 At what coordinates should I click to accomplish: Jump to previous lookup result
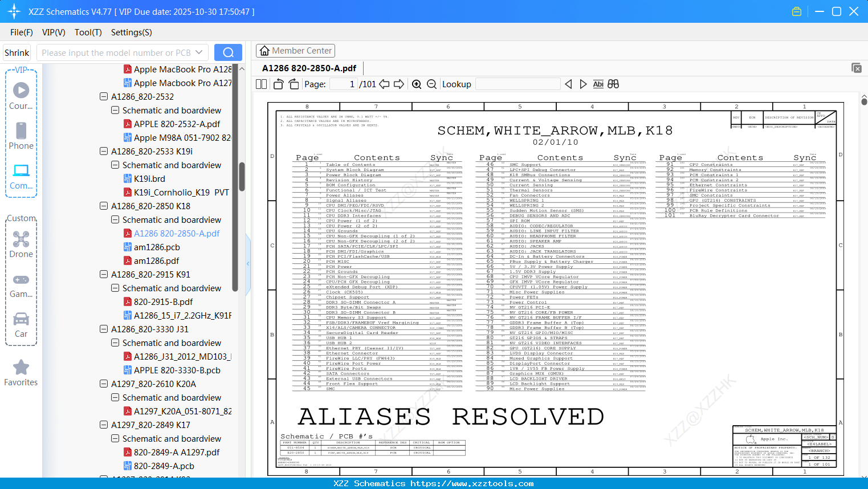click(x=568, y=84)
